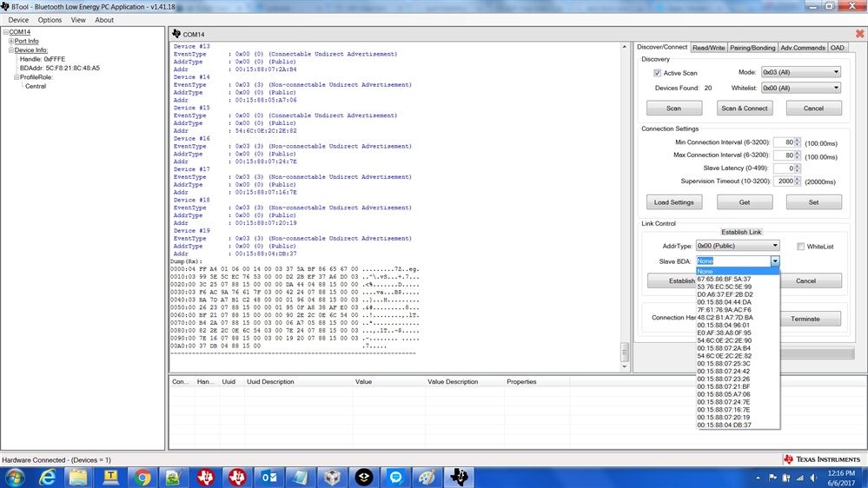Click the log scrollbar down arrow

(625, 366)
